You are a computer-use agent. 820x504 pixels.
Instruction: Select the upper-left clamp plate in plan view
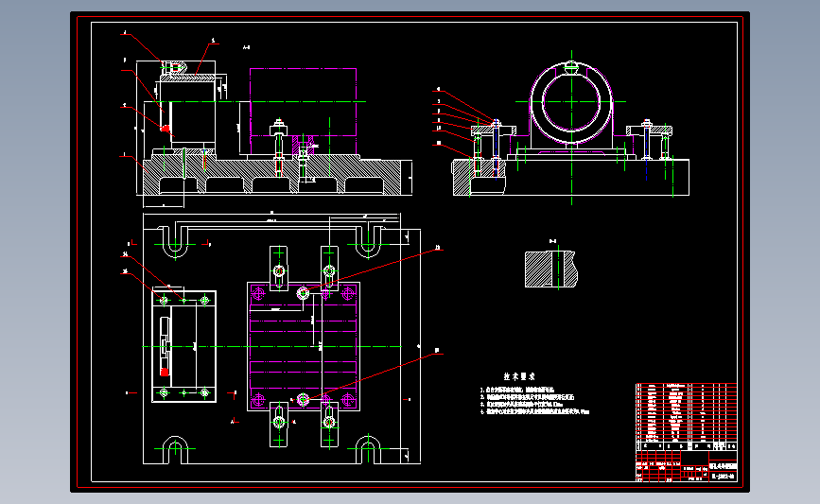279,269
